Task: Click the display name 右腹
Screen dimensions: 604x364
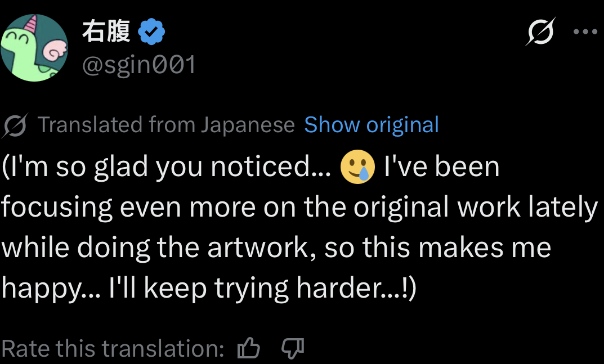Action: click(106, 32)
